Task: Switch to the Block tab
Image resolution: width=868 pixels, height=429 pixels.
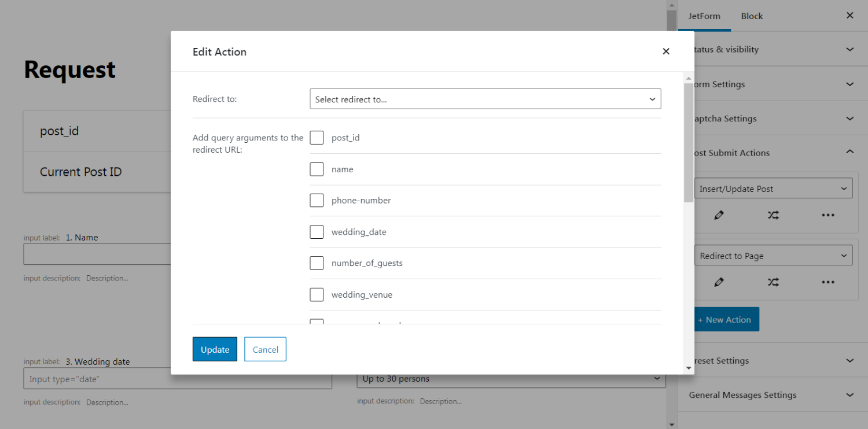Action: click(751, 16)
